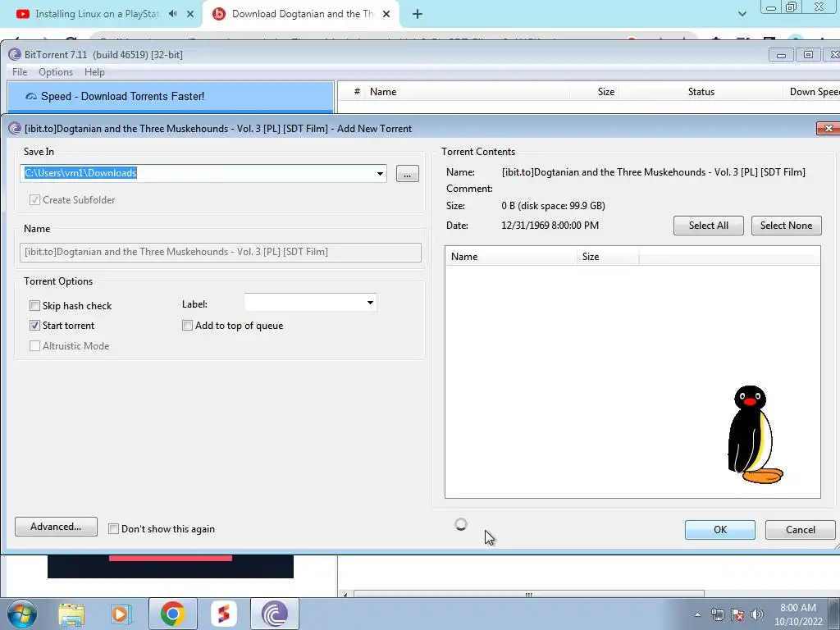Click the main list Size column header

[x=595, y=92]
